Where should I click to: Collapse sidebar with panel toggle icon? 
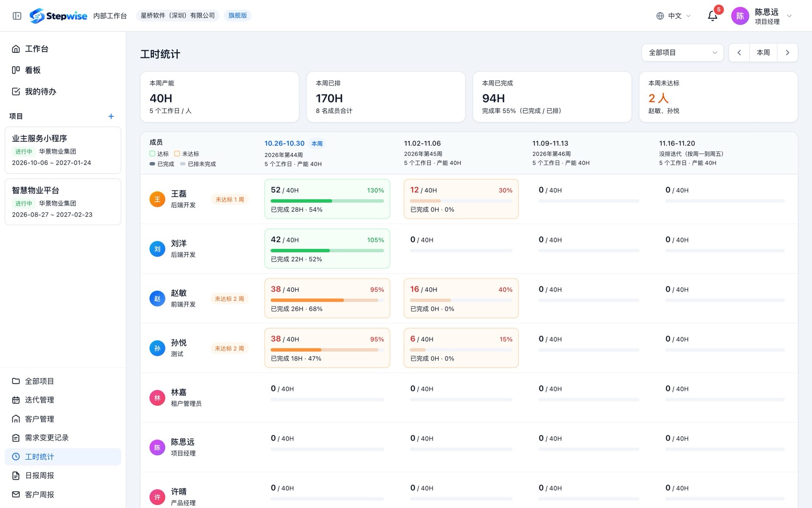pos(17,16)
